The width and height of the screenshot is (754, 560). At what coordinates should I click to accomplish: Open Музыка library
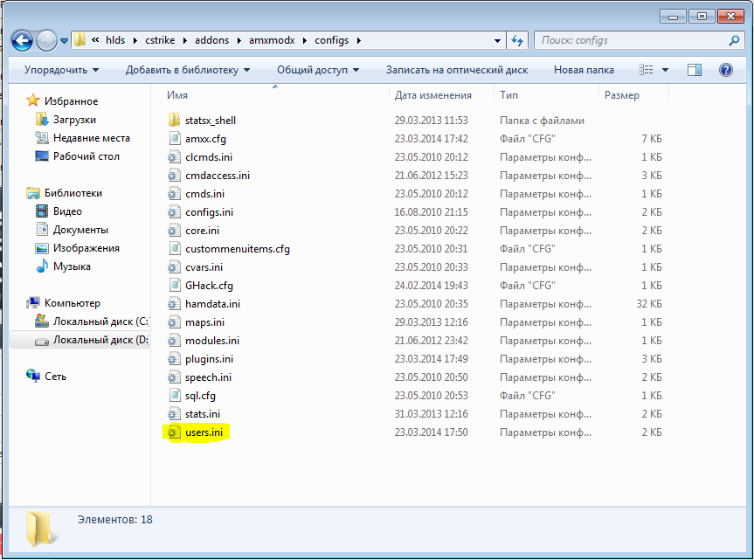pyautogui.click(x=72, y=266)
